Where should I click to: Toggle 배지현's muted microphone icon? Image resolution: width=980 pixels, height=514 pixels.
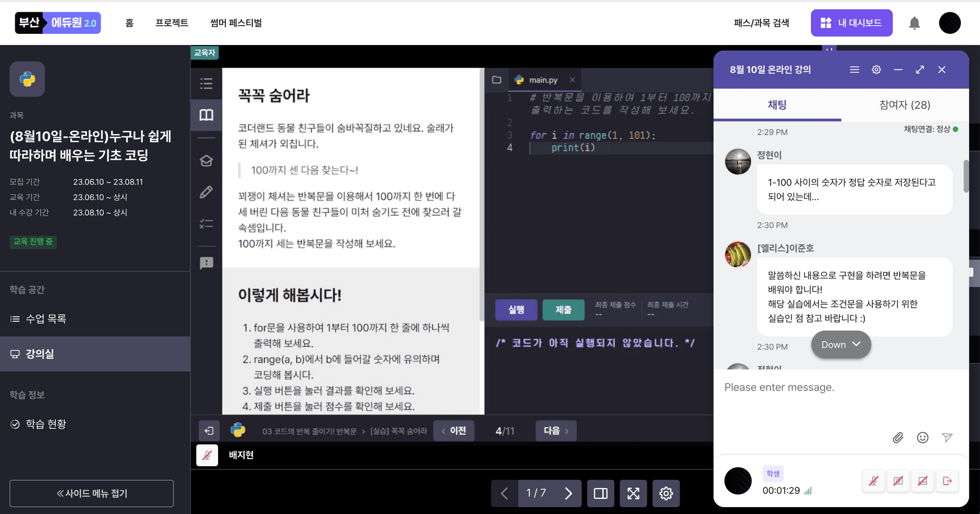207,455
